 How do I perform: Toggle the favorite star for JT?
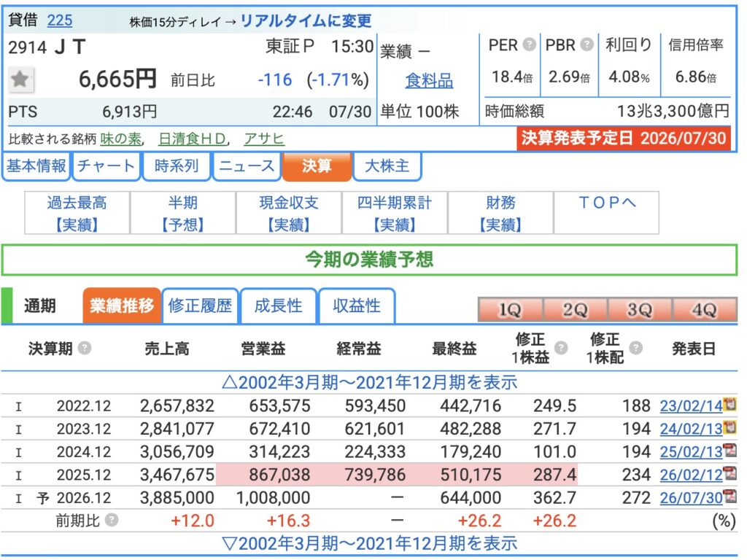[x=20, y=79]
